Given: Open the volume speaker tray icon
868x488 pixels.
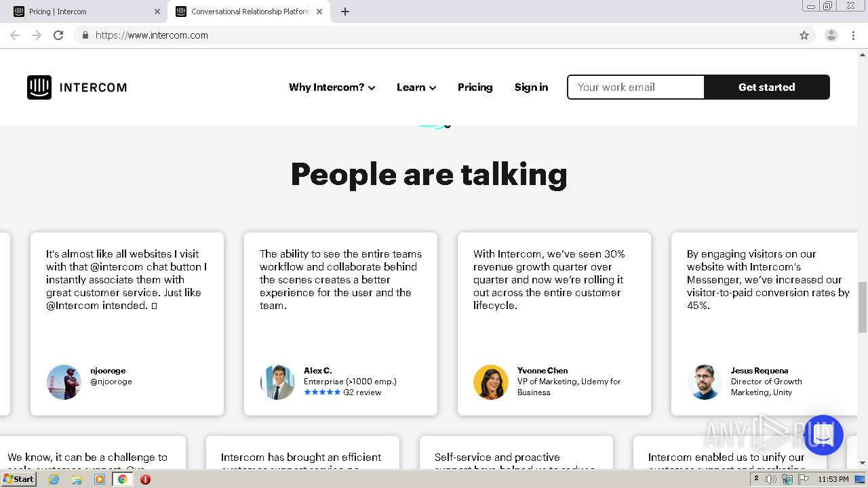Looking at the screenshot, I should 771,479.
